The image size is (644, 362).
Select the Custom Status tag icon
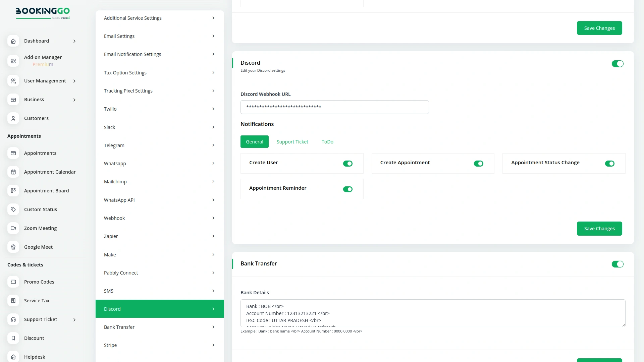pos(13,209)
